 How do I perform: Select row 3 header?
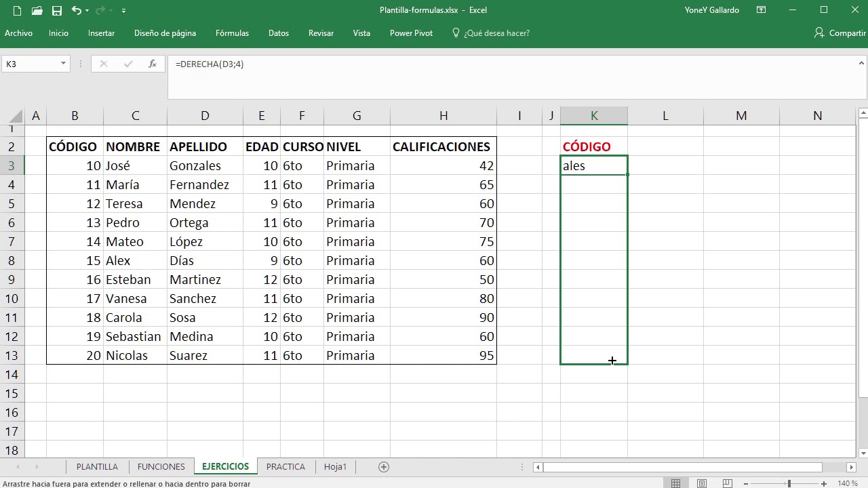[12, 165]
